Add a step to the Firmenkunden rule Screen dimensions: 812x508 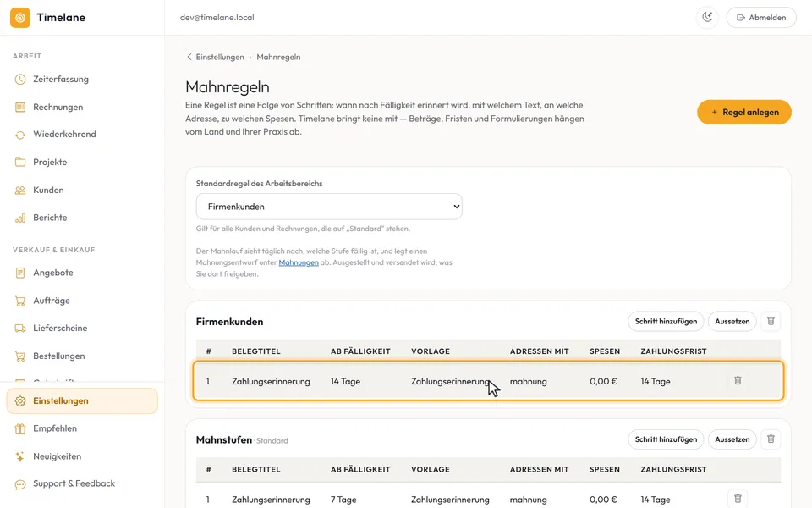click(666, 322)
